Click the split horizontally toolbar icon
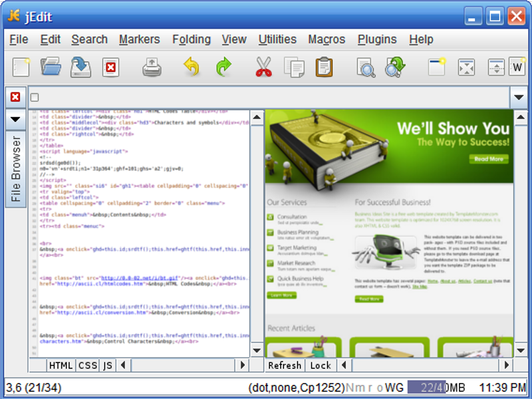The height and width of the screenshot is (399, 532). tap(496, 67)
